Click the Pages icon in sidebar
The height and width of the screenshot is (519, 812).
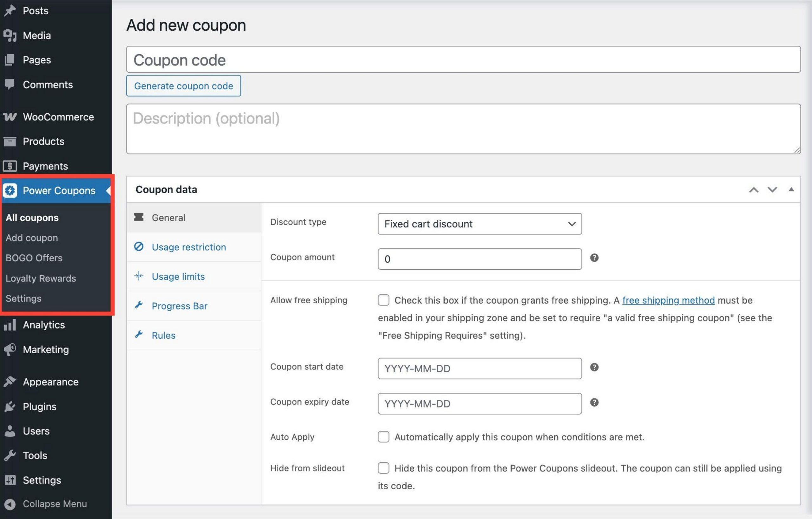(10, 60)
